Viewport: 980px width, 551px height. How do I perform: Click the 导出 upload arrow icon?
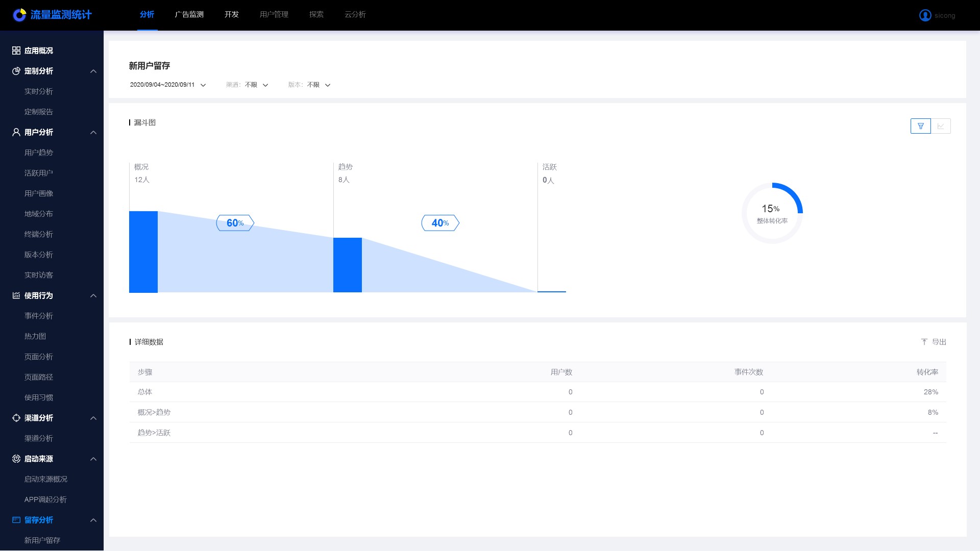coord(924,342)
